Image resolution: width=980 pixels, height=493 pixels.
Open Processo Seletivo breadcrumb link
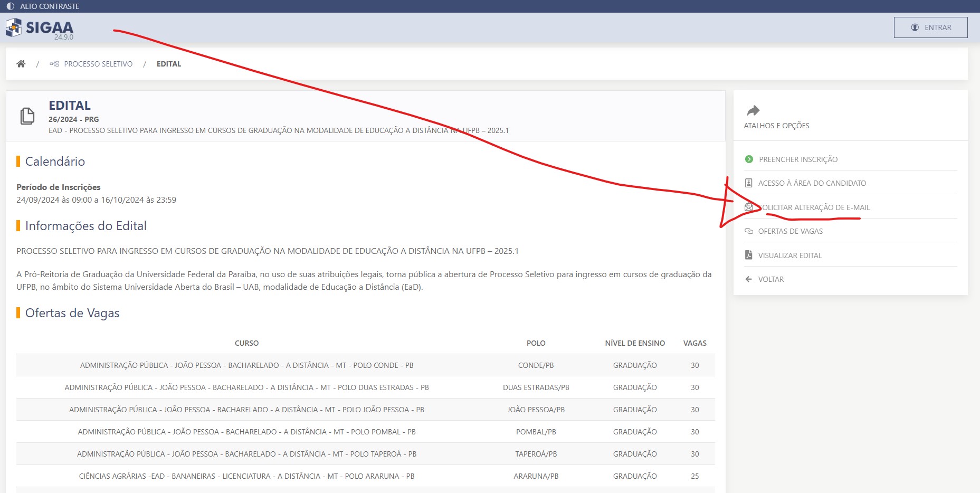[98, 64]
